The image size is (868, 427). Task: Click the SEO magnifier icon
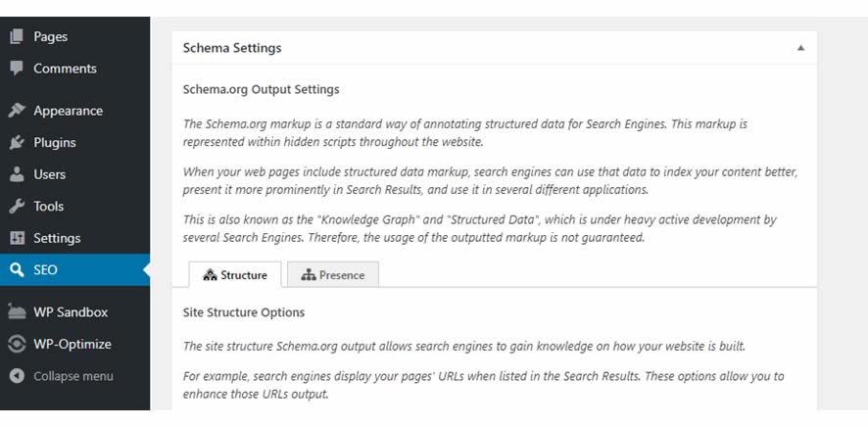(x=17, y=270)
